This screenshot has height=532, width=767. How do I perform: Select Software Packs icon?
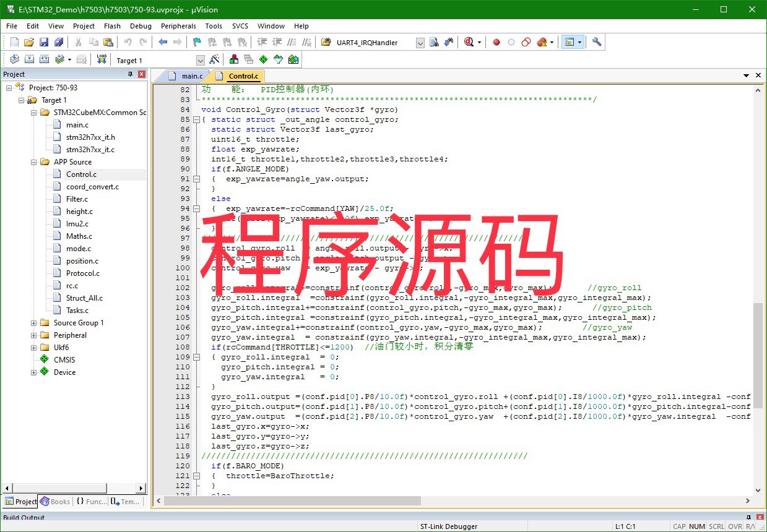279,59
